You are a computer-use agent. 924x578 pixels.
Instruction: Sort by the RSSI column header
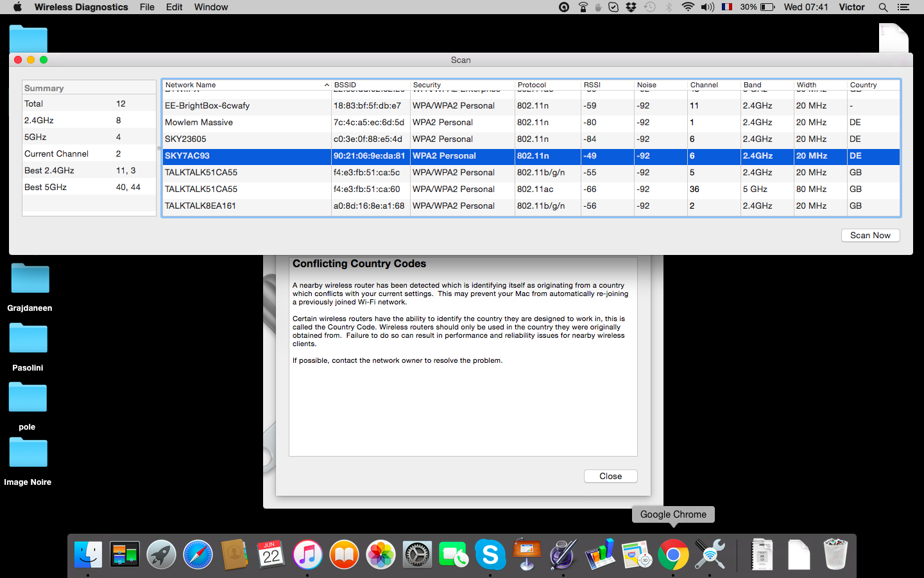pos(607,85)
